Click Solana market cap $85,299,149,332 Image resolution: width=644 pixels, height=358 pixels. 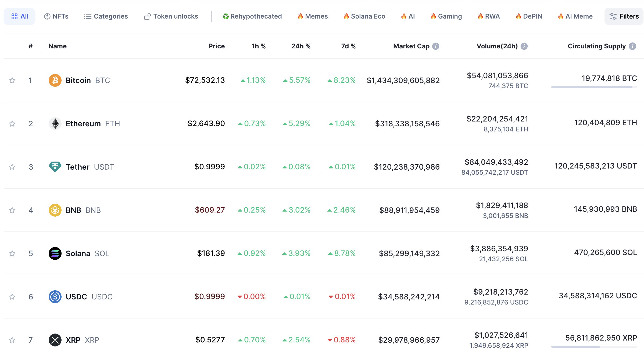(x=409, y=253)
